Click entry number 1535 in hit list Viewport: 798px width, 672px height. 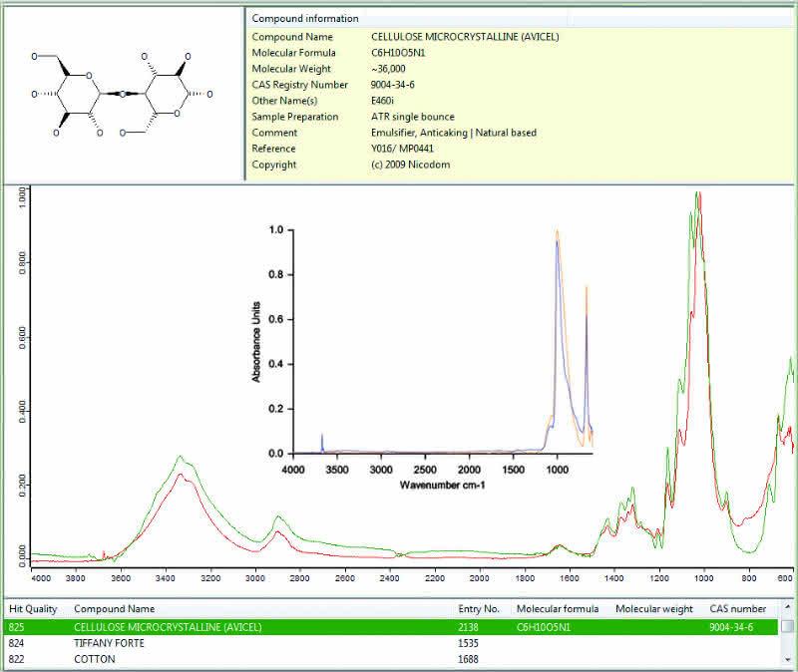[x=468, y=643]
